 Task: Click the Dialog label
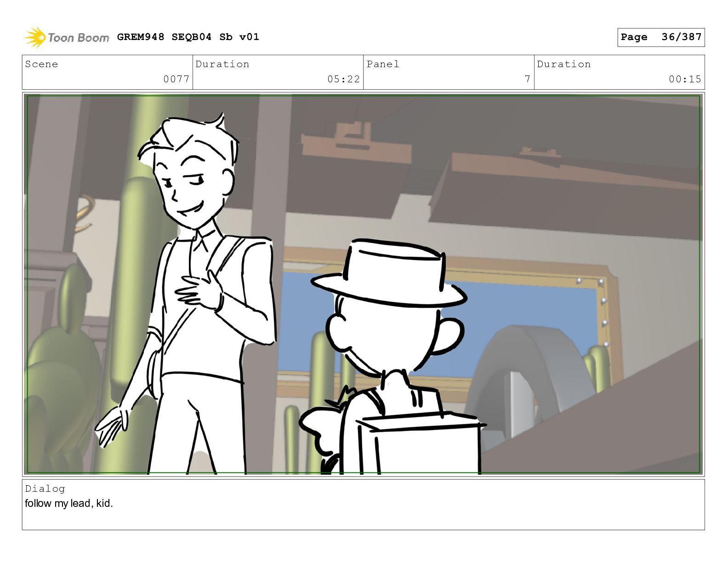tap(45, 488)
